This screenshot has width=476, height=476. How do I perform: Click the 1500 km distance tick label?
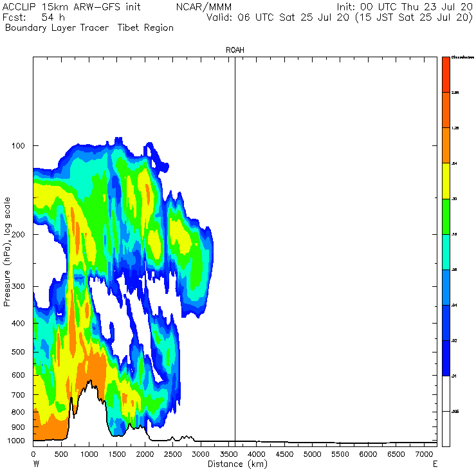click(117, 454)
